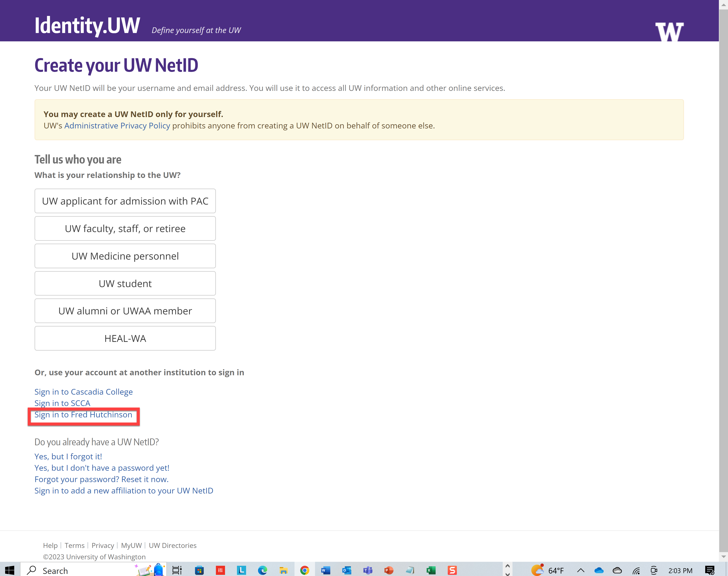Screen dimensions: 728x576
Task: Click the white cloud tray icon
Action: (x=617, y=570)
